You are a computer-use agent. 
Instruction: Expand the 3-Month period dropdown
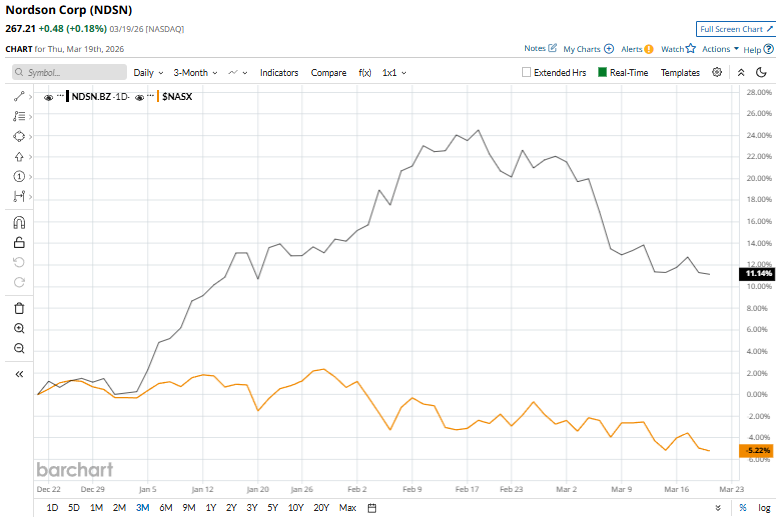click(195, 73)
